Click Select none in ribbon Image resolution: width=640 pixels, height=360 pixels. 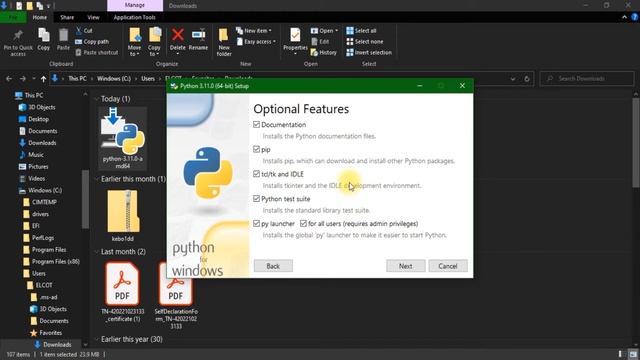[x=364, y=42]
